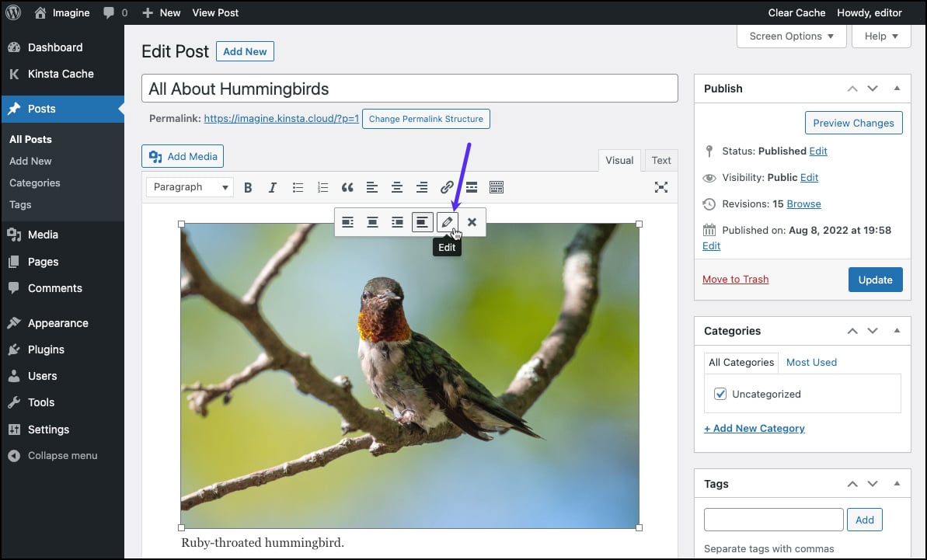
Task: Insert a blockquote
Action: [x=347, y=187]
